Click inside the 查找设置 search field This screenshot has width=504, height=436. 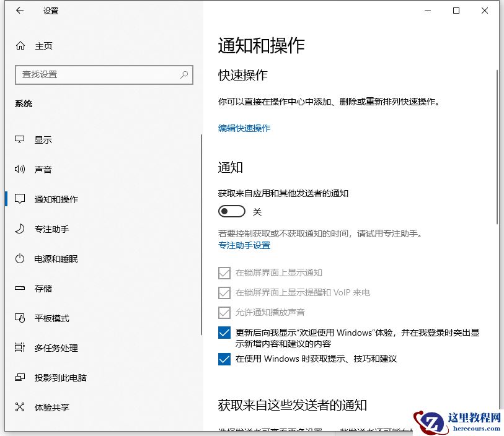(93, 74)
